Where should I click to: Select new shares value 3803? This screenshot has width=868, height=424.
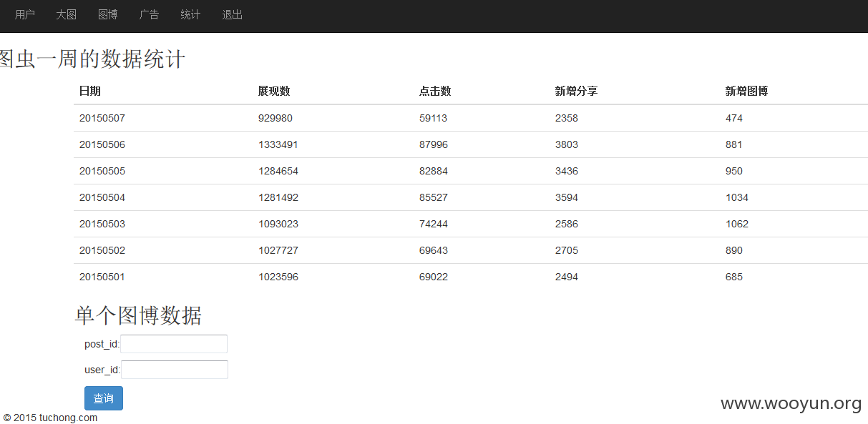tap(567, 144)
